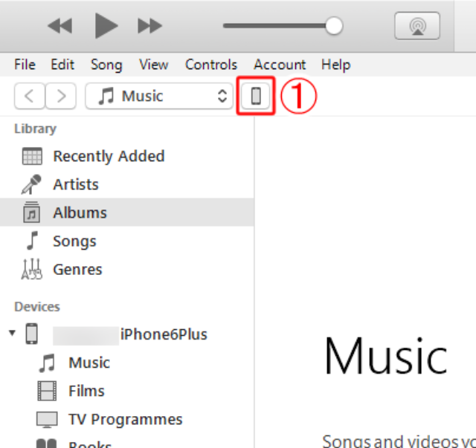Rewind to the previous track
The image size is (476, 448).
tap(60, 26)
